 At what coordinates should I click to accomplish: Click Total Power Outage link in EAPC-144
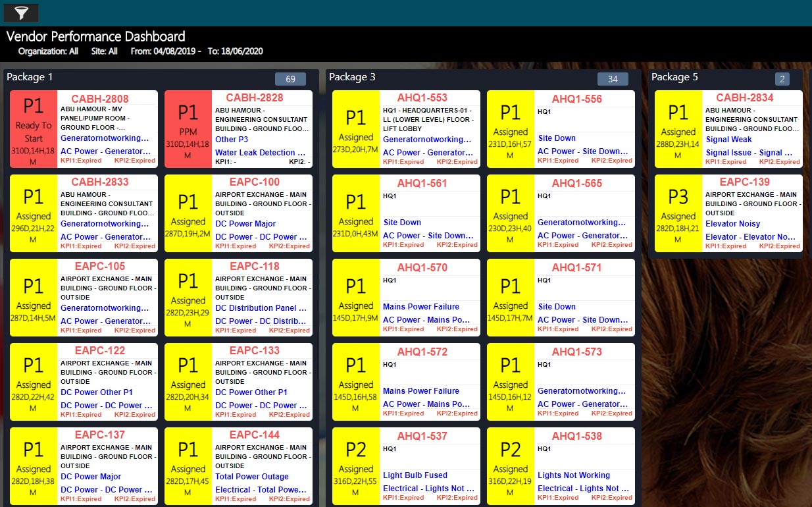click(x=251, y=477)
